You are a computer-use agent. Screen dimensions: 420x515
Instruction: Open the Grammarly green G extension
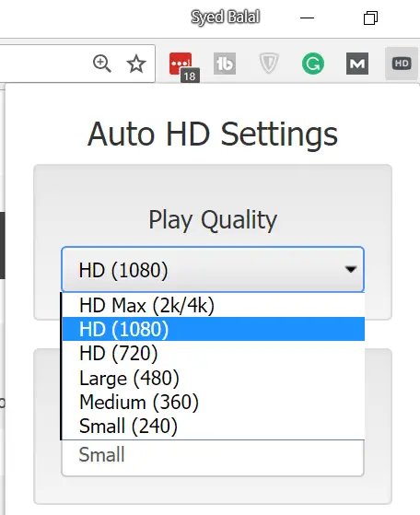coord(313,64)
